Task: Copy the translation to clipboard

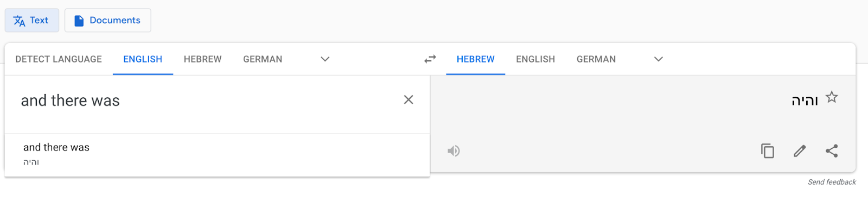Action: [768, 150]
